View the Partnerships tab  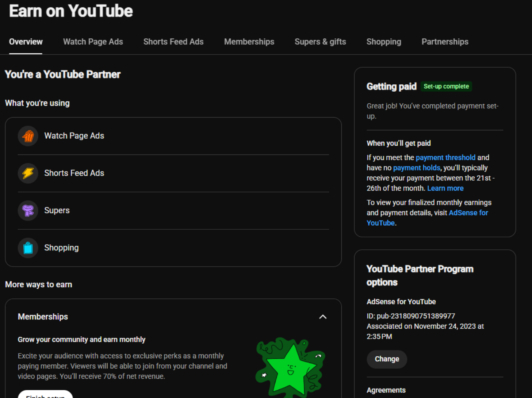point(445,42)
